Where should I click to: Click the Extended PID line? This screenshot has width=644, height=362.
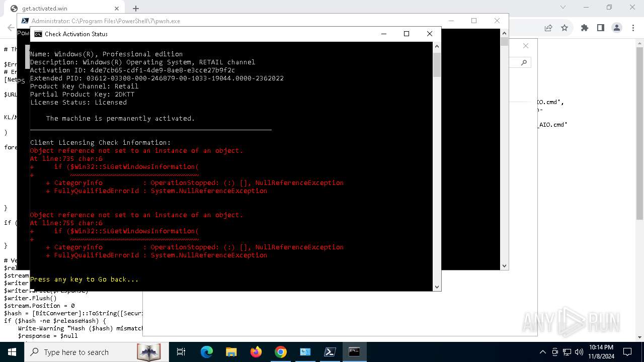157,78
